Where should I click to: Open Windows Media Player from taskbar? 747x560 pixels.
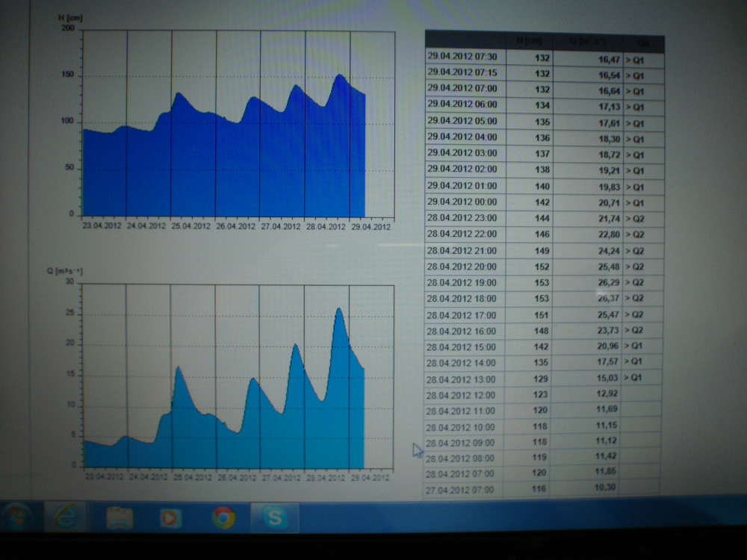171,517
